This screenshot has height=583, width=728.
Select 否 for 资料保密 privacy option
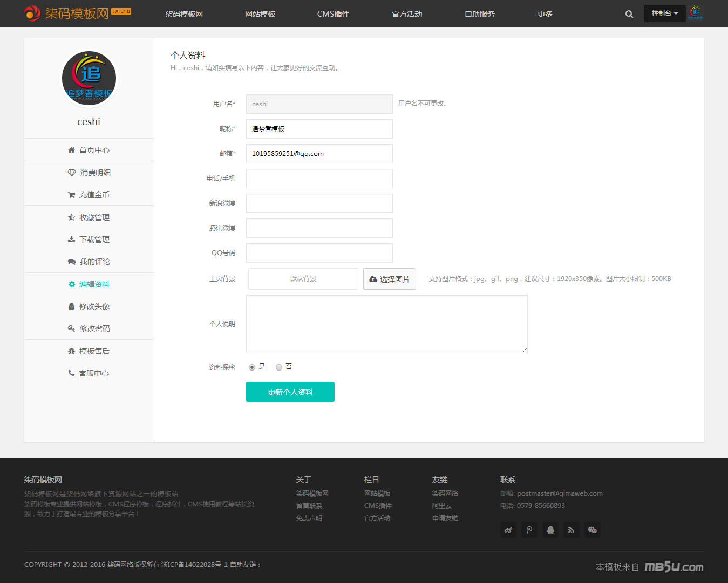[x=279, y=367]
